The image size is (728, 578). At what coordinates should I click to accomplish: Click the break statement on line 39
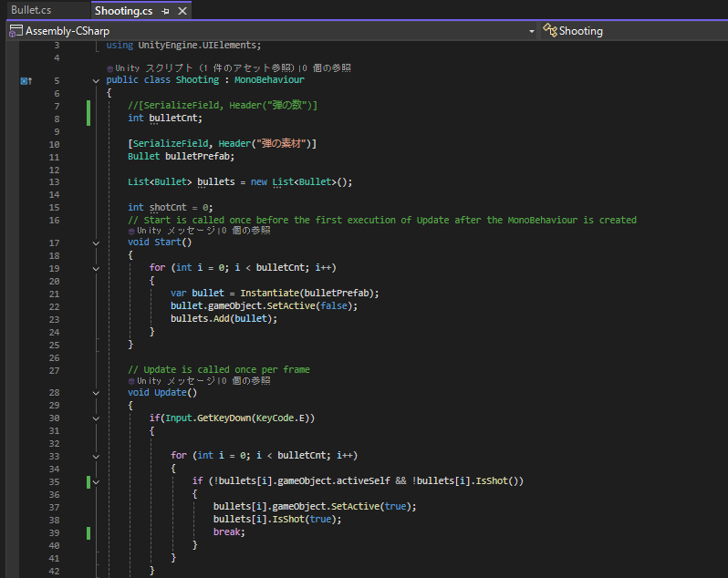pyautogui.click(x=226, y=532)
